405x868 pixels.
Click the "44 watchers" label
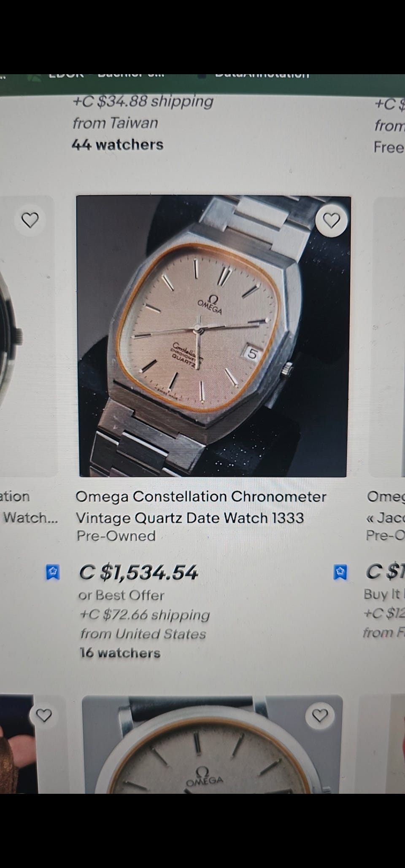[117, 145]
